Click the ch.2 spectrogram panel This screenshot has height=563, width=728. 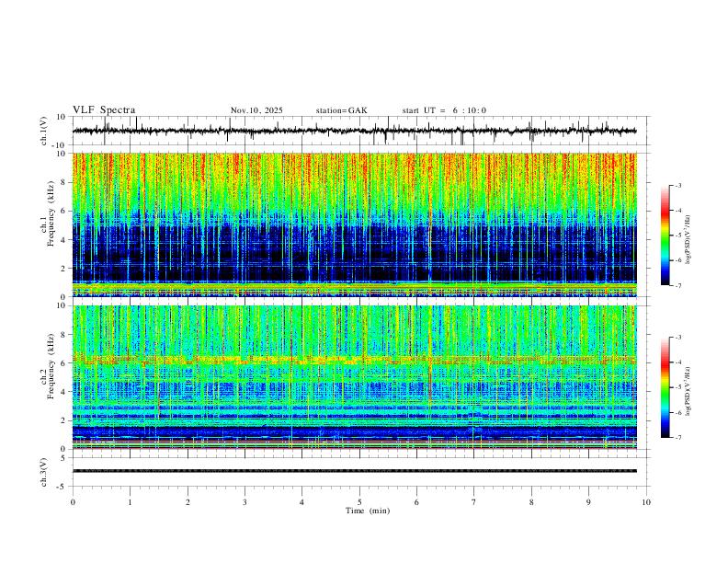click(354, 377)
